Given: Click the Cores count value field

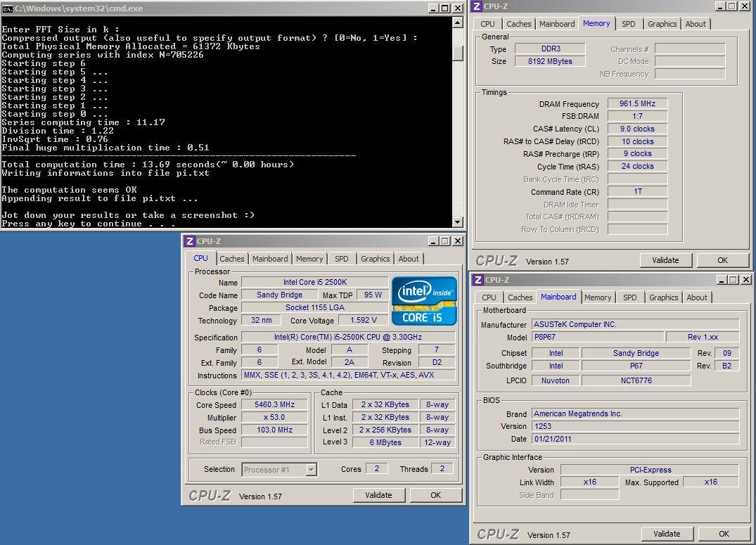Looking at the screenshot, I should [x=376, y=468].
